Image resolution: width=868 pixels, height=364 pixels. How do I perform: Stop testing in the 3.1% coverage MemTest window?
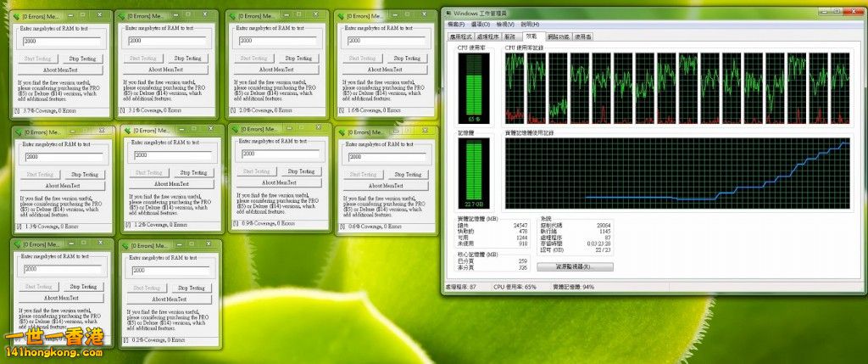pyautogui.click(x=188, y=58)
